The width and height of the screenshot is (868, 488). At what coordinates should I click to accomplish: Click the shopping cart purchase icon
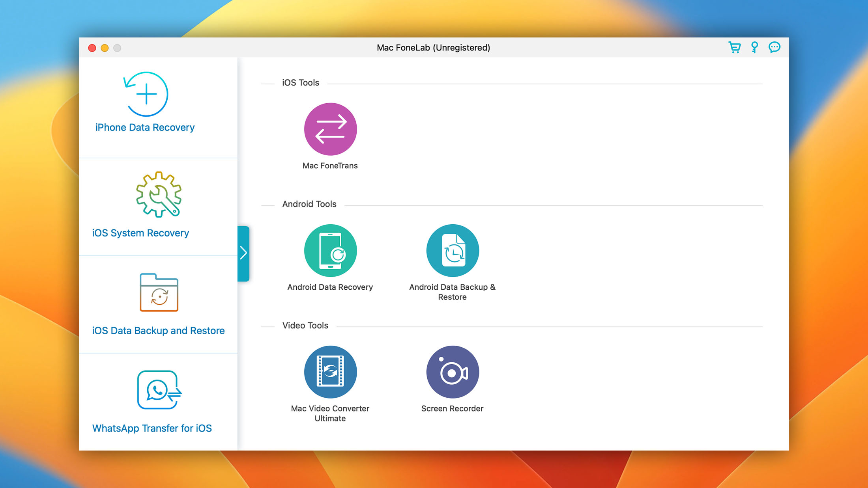[734, 48]
